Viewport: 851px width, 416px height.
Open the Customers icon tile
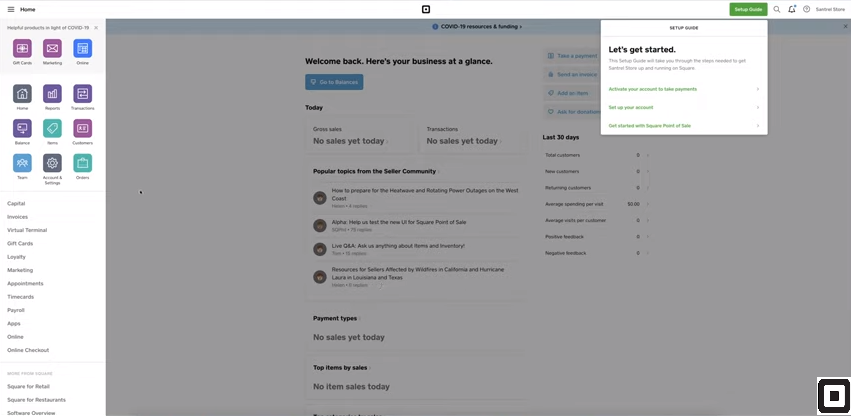pos(82,128)
